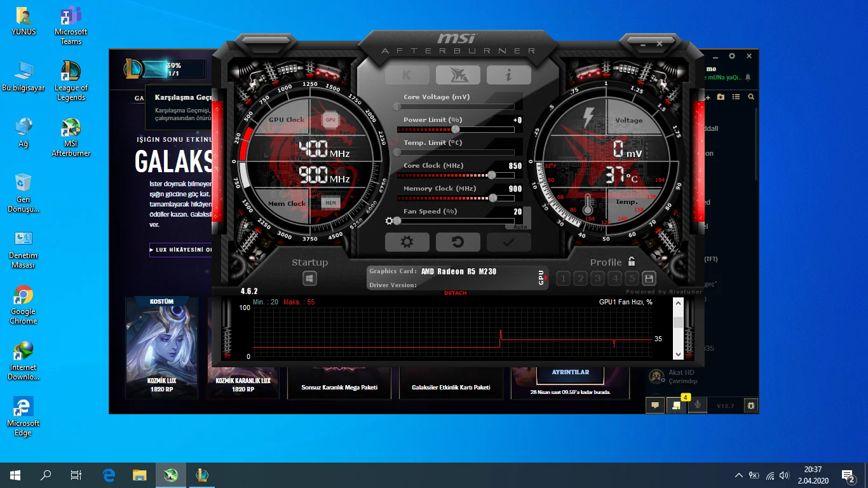The image size is (868, 488).
Task: Open fan speed settings gear beside slider
Action: pyautogui.click(x=389, y=221)
